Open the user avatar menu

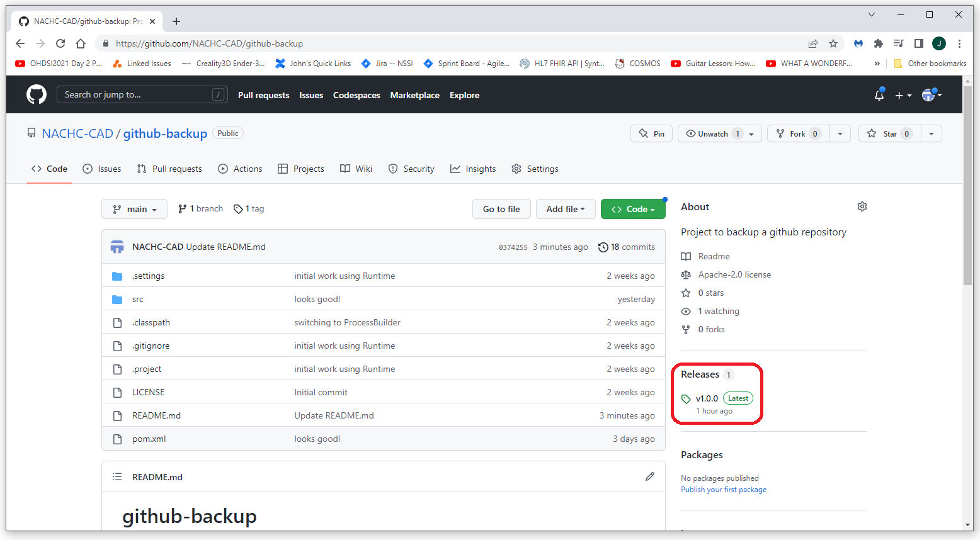click(x=932, y=94)
